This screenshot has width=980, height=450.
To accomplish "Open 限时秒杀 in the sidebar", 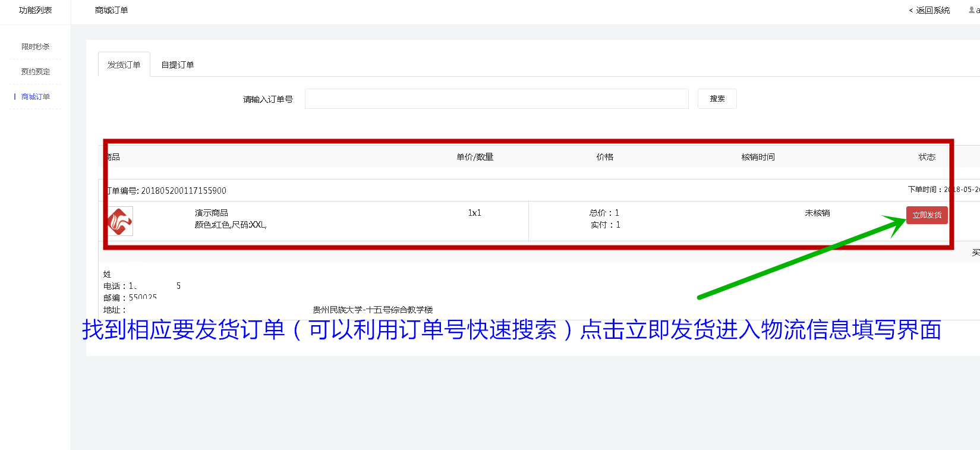I will (36, 47).
